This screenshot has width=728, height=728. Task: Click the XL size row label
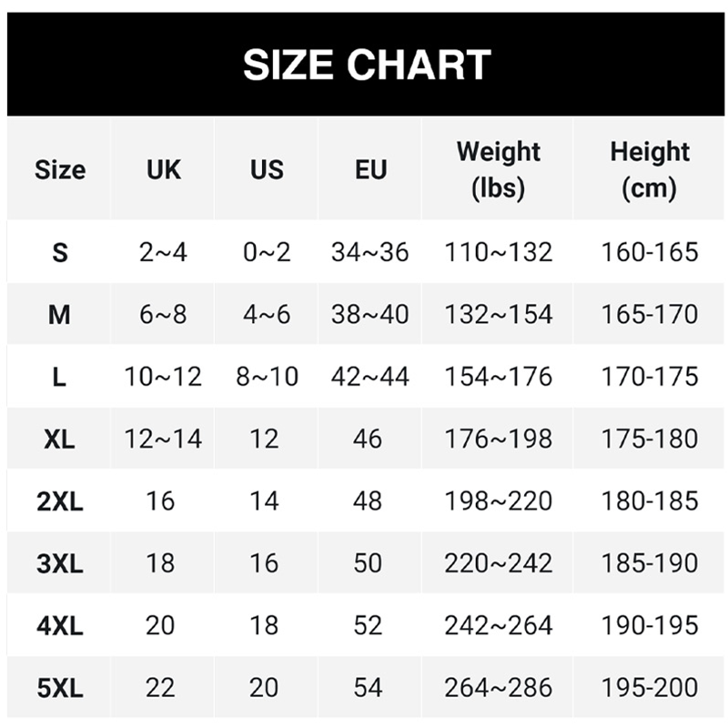pyautogui.click(x=60, y=439)
